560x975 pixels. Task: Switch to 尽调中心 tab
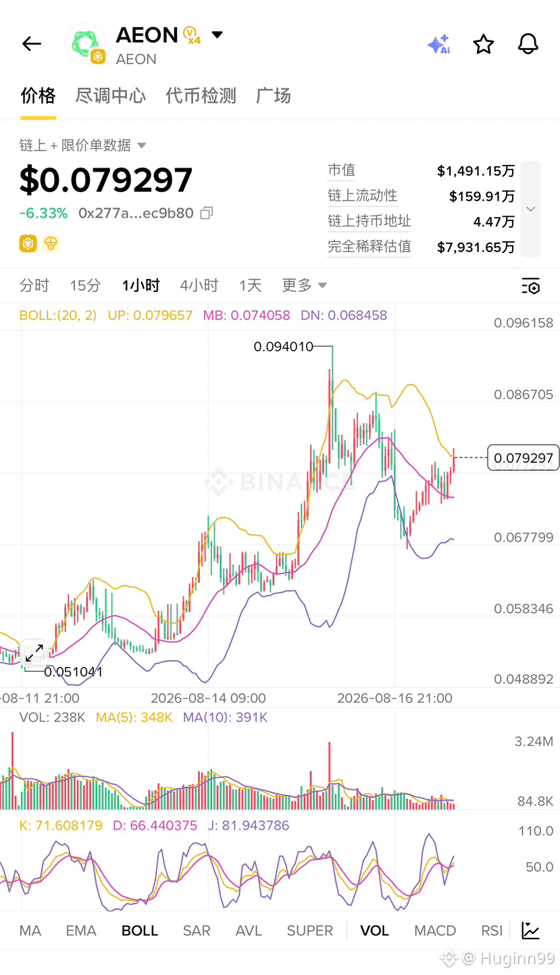coord(111,96)
